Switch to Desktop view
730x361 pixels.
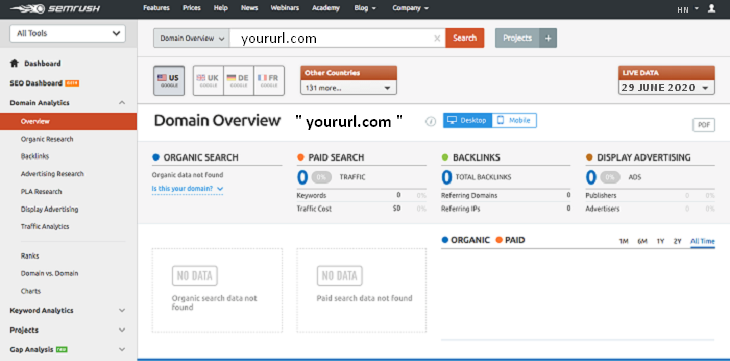tap(467, 120)
